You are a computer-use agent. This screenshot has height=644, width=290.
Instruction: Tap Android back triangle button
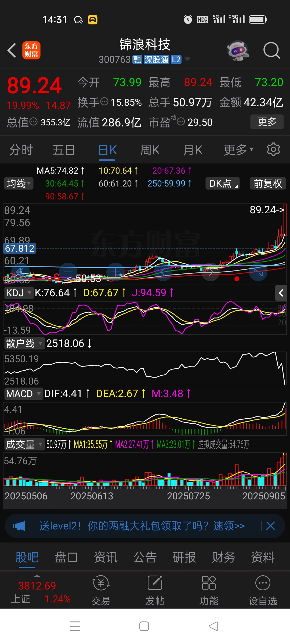point(213,626)
